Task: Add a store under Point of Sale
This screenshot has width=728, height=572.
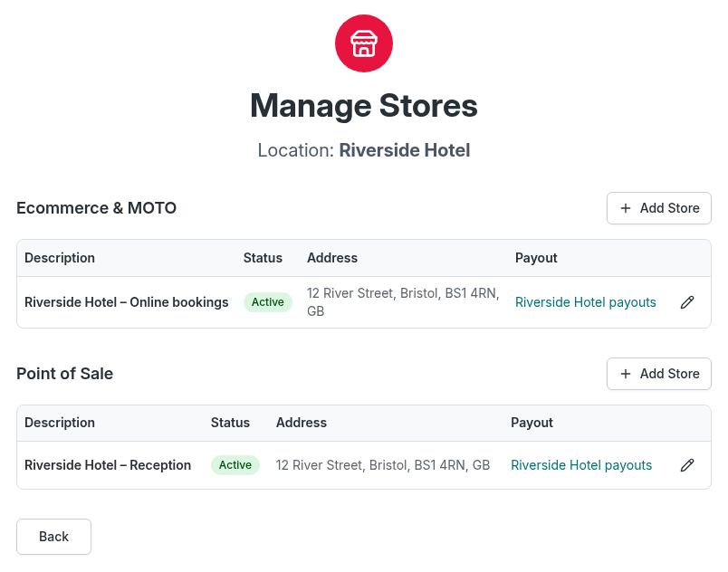Action: pos(659,374)
